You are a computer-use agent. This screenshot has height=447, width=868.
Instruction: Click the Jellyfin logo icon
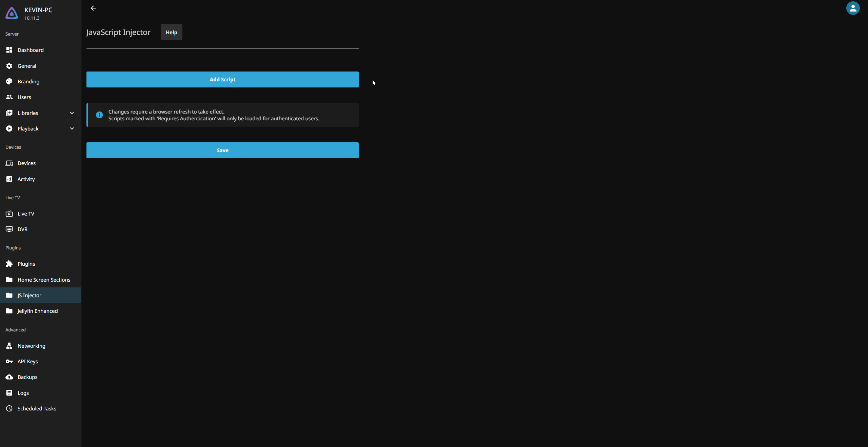pos(12,14)
